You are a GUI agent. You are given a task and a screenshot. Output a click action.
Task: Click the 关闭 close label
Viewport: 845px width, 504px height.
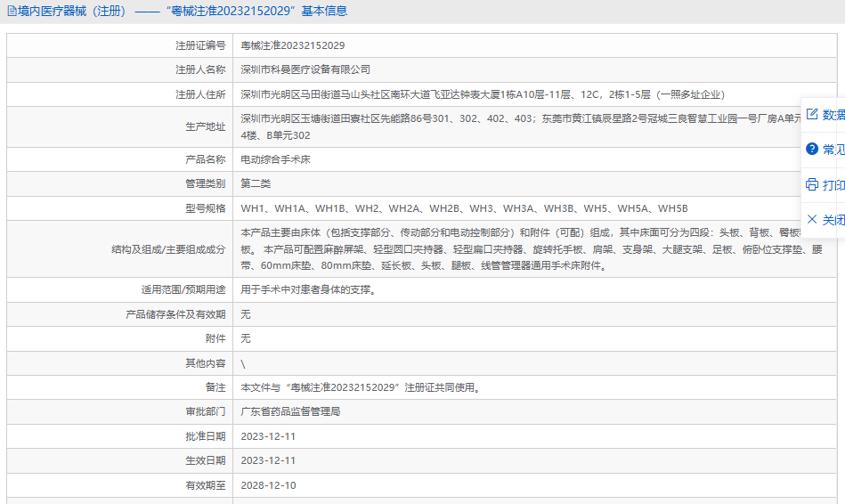833,220
